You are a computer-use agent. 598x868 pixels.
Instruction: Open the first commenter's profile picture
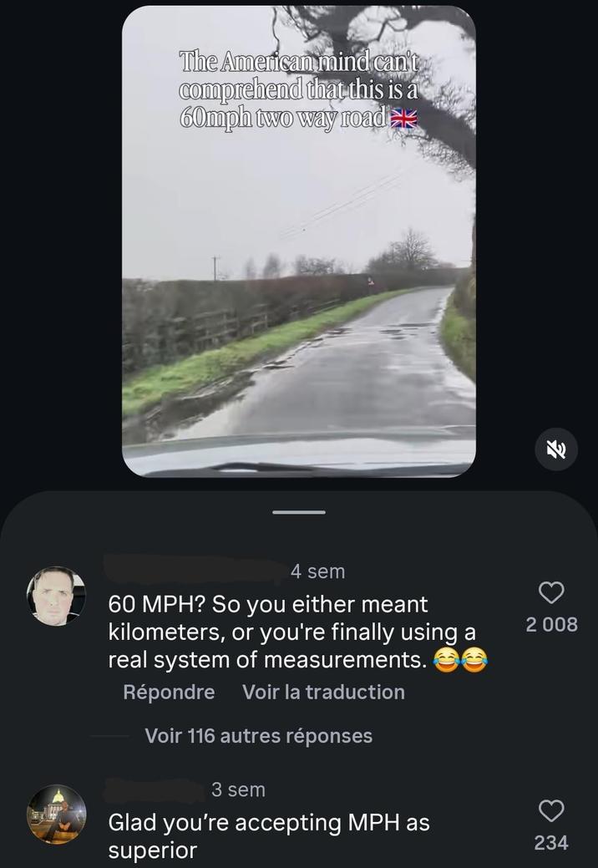pyautogui.click(x=57, y=596)
